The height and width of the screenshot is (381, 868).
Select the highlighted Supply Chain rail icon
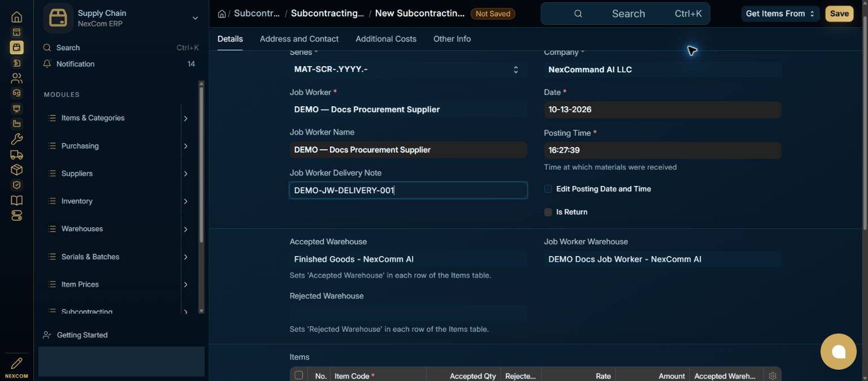click(16, 47)
